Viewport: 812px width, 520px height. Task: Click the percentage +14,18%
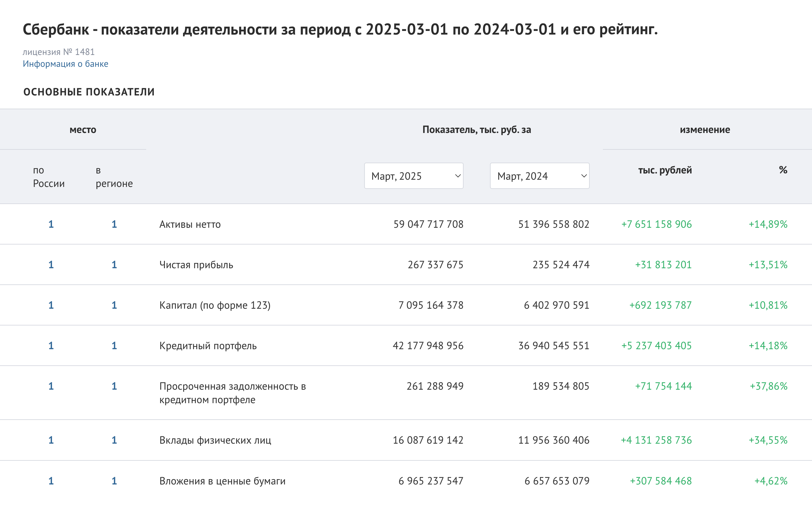pos(768,346)
